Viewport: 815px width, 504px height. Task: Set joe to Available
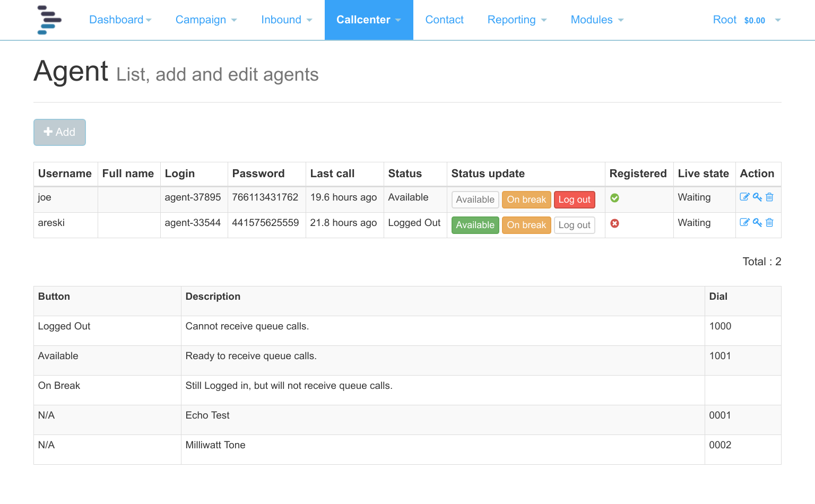[x=475, y=199]
